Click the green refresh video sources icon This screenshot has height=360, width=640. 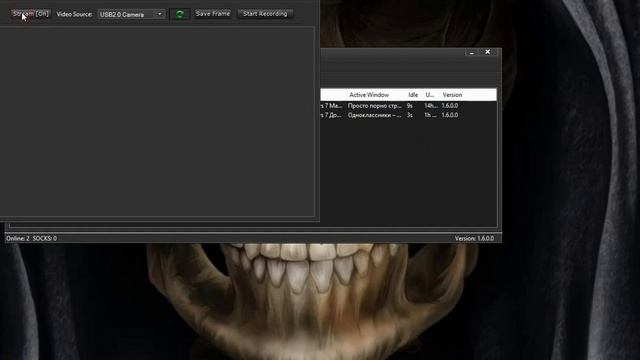click(180, 14)
